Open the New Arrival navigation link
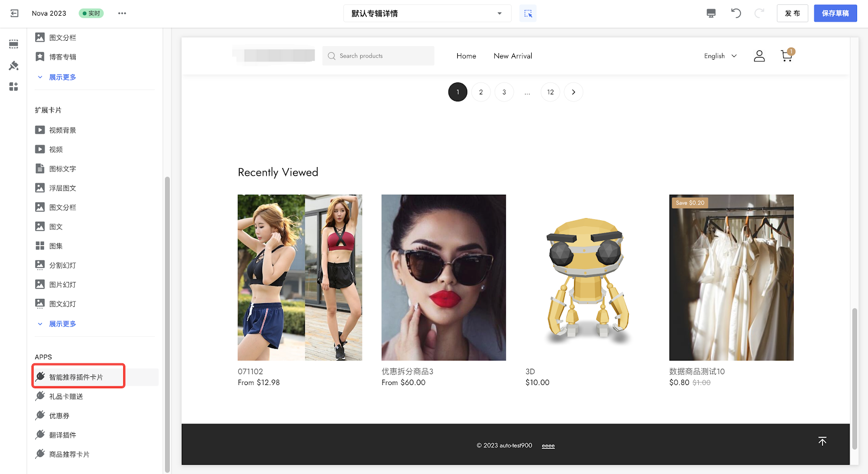 tap(513, 56)
